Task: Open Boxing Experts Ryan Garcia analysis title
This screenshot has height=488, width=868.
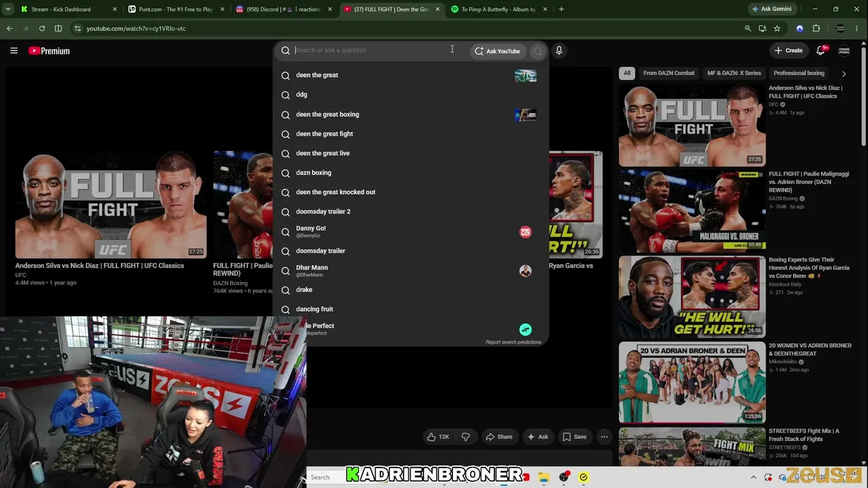Action: [809, 268]
